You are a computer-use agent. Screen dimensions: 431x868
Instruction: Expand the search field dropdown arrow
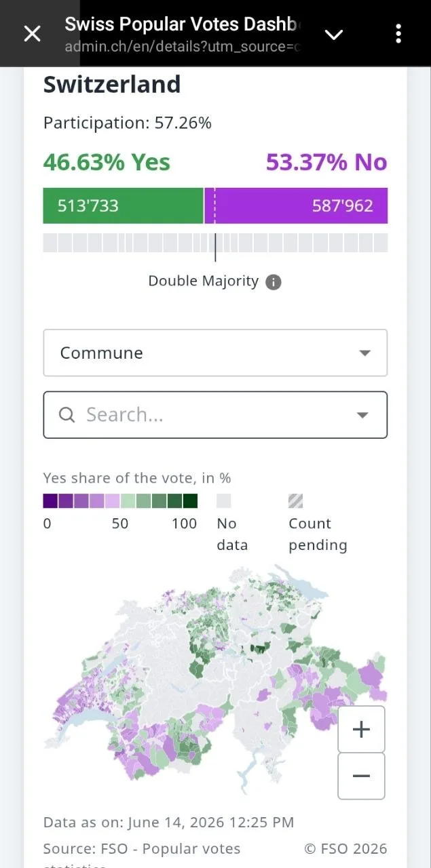pyautogui.click(x=363, y=415)
